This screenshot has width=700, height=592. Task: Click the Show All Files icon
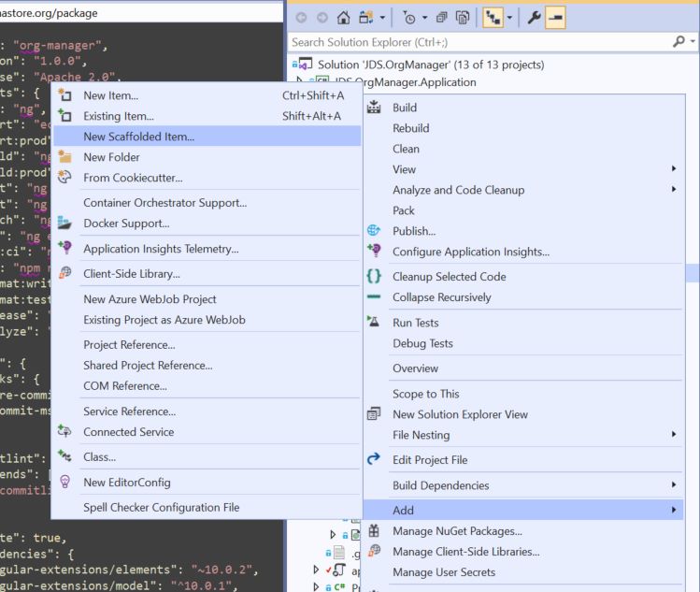click(462, 18)
